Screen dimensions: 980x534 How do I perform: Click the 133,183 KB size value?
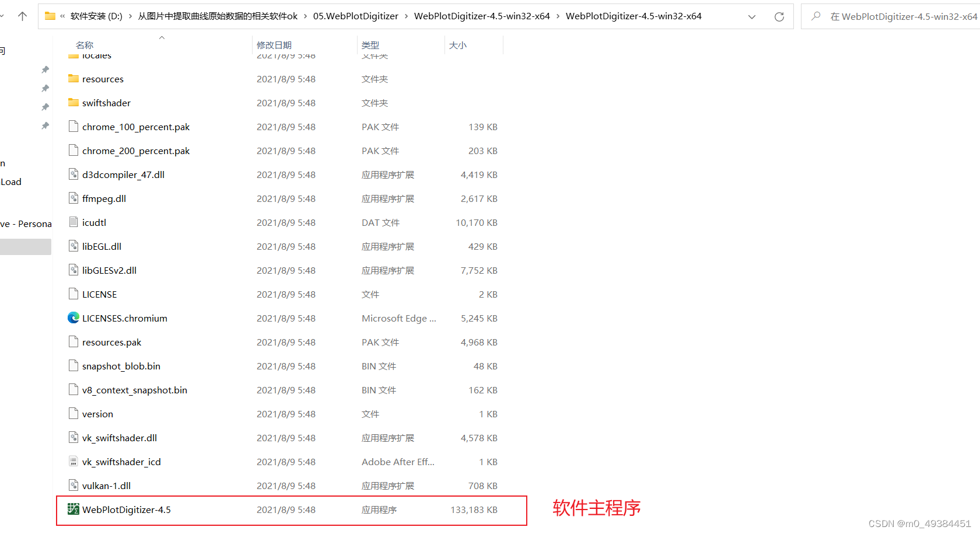point(474,510)
